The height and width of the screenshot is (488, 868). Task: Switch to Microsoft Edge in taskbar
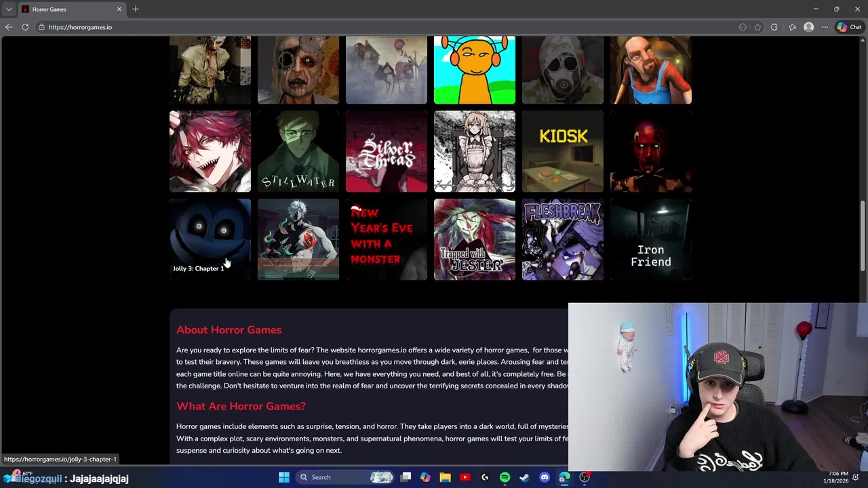coord(564,477)
